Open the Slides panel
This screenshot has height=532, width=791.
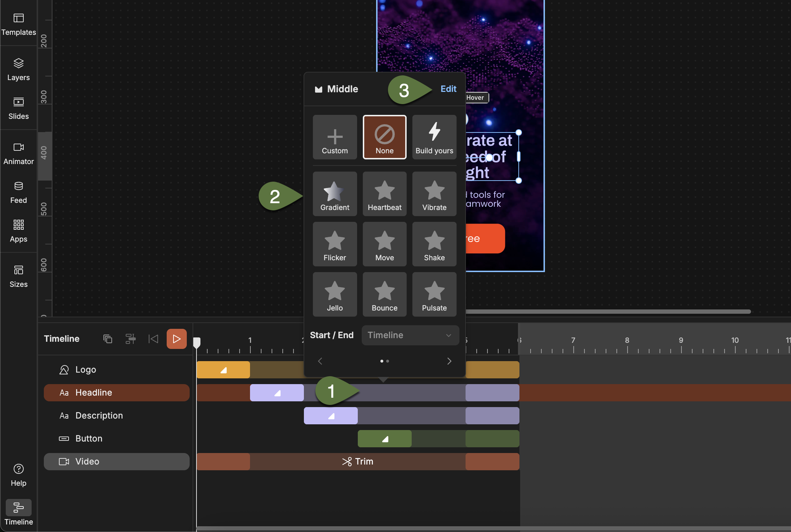[19, 108]
